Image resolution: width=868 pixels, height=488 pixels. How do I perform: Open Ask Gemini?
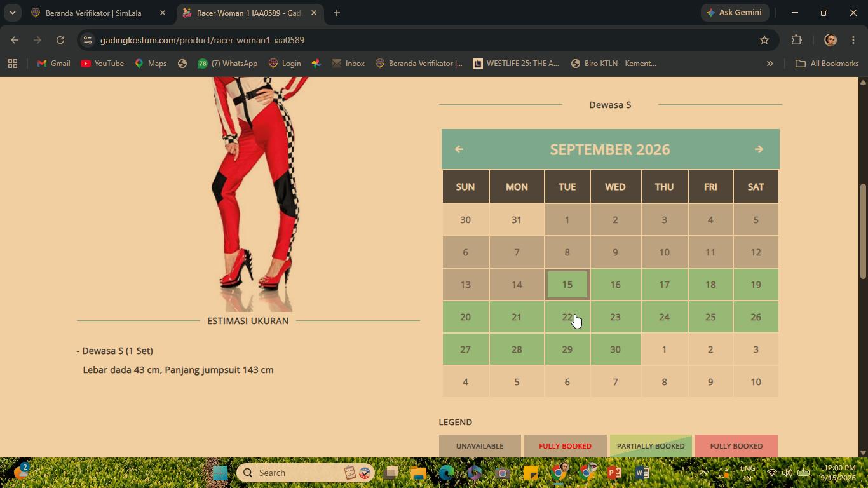[x=735, y=13]
